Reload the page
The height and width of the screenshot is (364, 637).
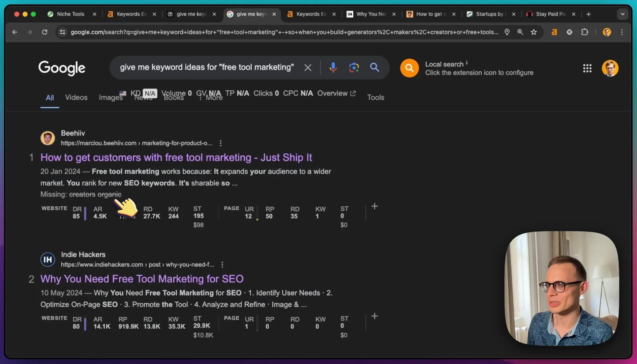coord(44,32)
